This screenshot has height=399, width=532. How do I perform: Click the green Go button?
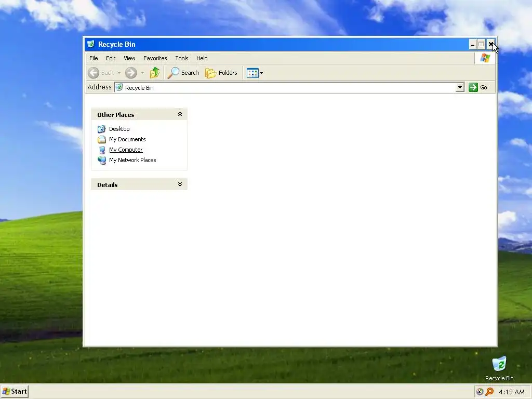(x=478, y=87)
